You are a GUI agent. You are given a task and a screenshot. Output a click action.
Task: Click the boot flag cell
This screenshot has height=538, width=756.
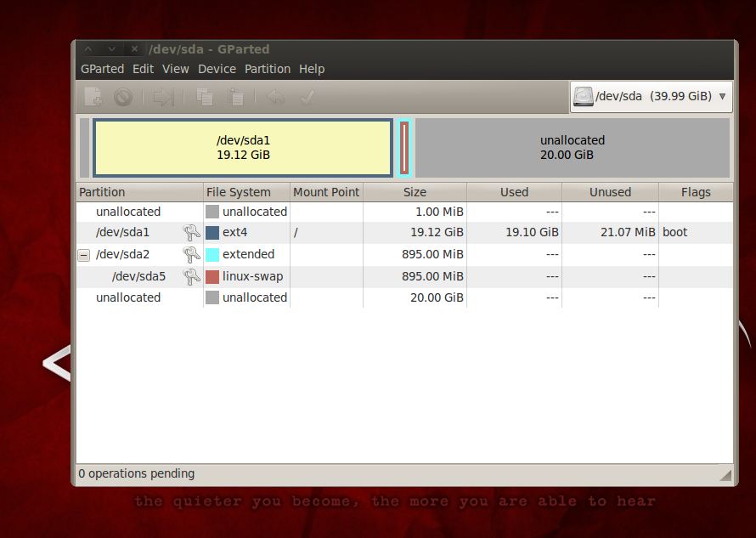(675, 233)
